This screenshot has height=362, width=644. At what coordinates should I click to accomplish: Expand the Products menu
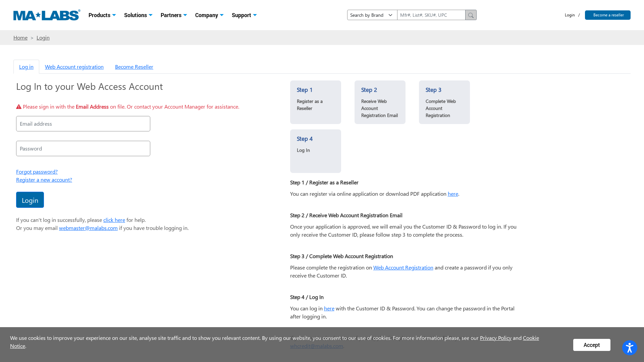click(x=102, y=15)
